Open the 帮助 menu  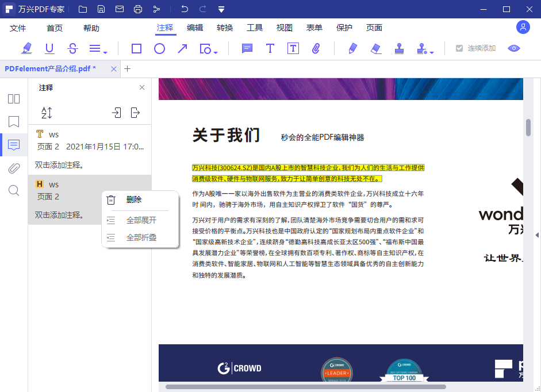coord(91,28)
